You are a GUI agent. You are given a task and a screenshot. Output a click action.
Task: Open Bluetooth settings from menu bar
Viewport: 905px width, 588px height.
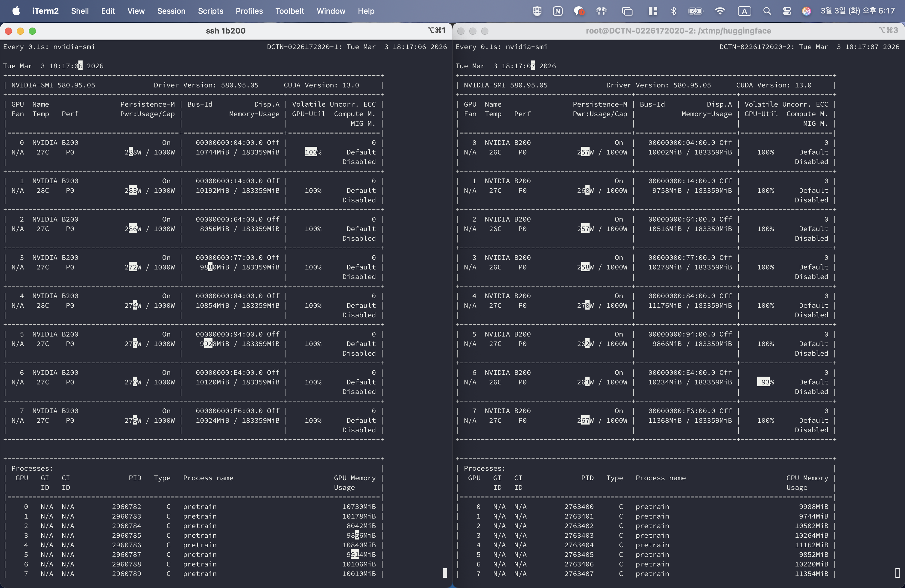point(673,11)
